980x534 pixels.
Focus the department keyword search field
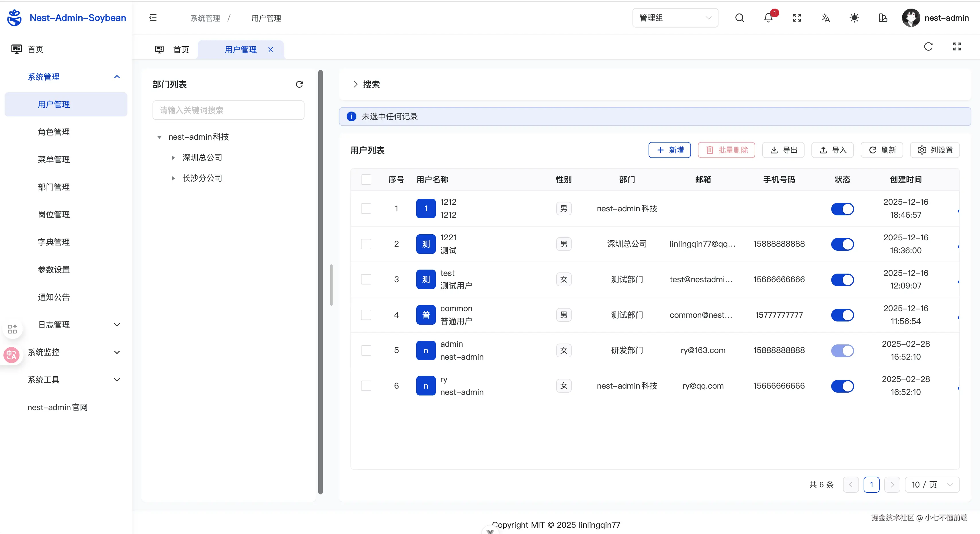point(228,110)
